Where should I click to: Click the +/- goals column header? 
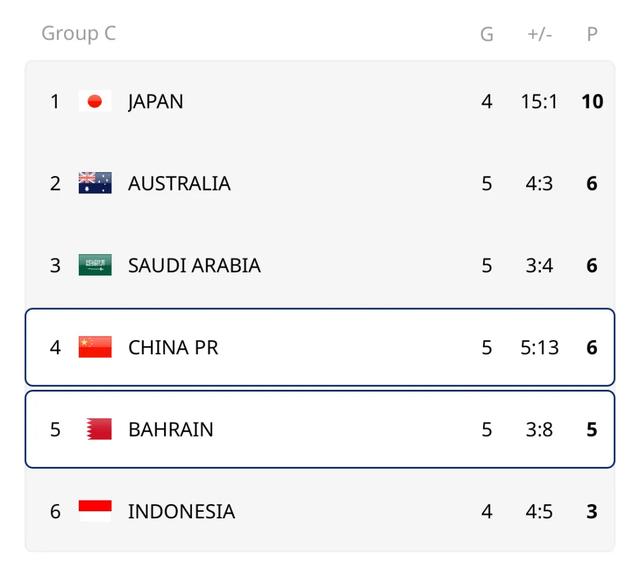tap(540, 34)
